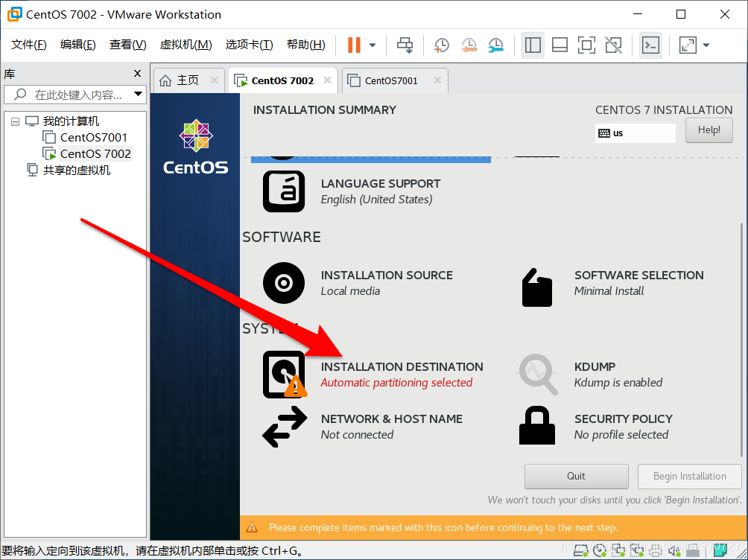748x560 pixels.
Task: Click the Quit button
Action: [x=576, y=476]
